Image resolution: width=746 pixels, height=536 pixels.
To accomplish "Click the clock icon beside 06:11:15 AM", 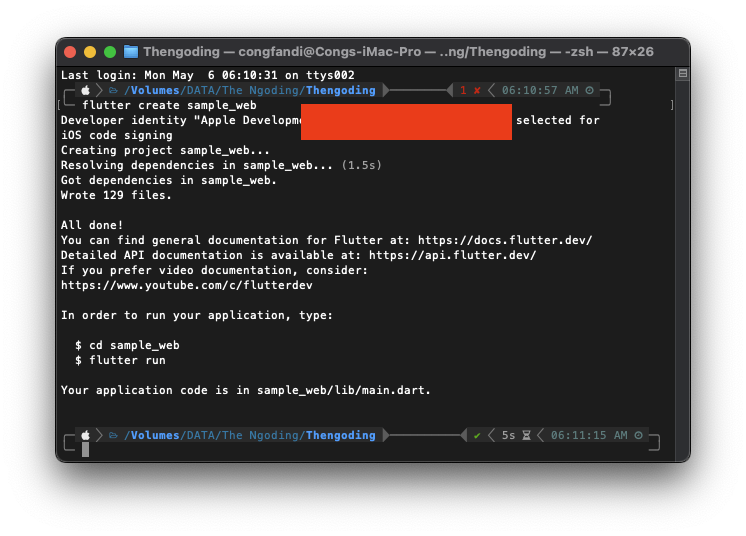I will coord(640,435).
